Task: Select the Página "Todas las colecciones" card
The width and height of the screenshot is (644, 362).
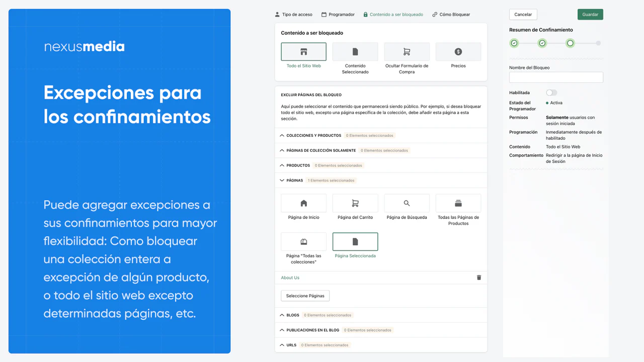Action: [x=303, y=242]
